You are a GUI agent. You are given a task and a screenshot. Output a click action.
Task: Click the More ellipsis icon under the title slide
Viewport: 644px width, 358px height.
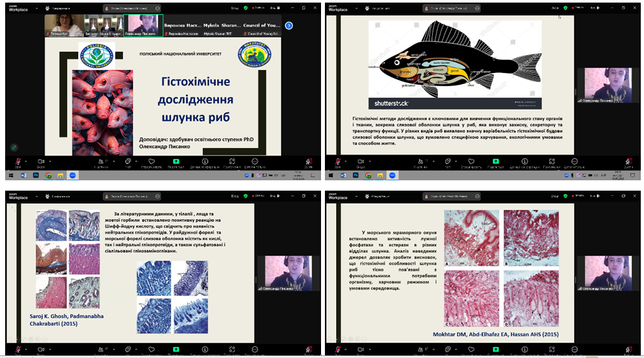coord(255,161)
